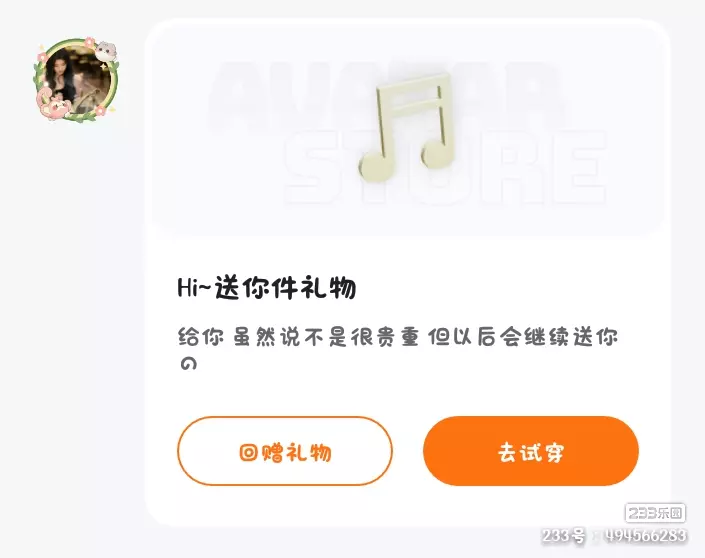Tap the girl's photo inside avatar

[76, 81]
